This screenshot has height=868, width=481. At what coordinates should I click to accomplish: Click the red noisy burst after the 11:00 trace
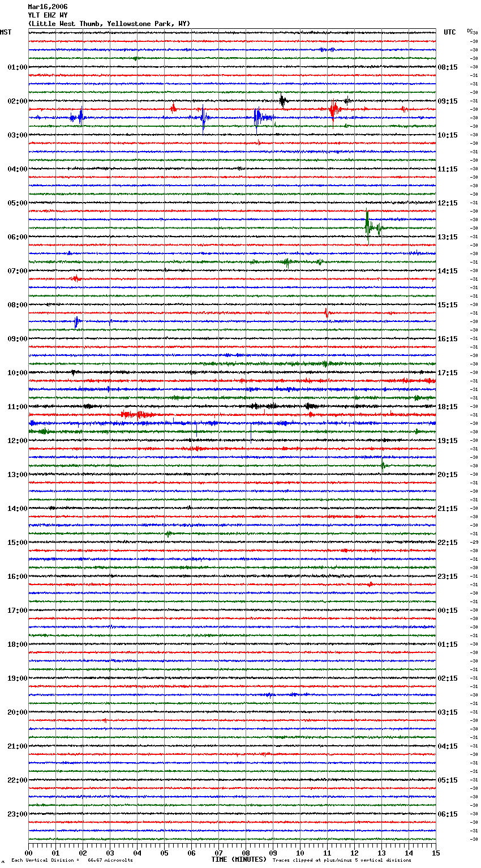[138, 415]
